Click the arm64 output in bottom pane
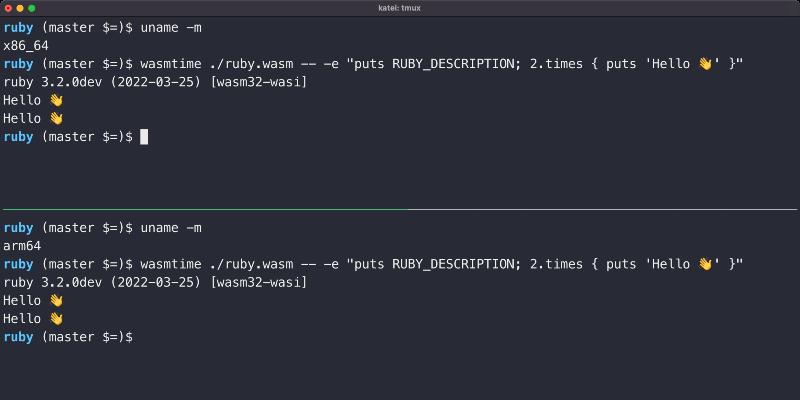This screenshot has width=800, height=400. click(22, 246)
